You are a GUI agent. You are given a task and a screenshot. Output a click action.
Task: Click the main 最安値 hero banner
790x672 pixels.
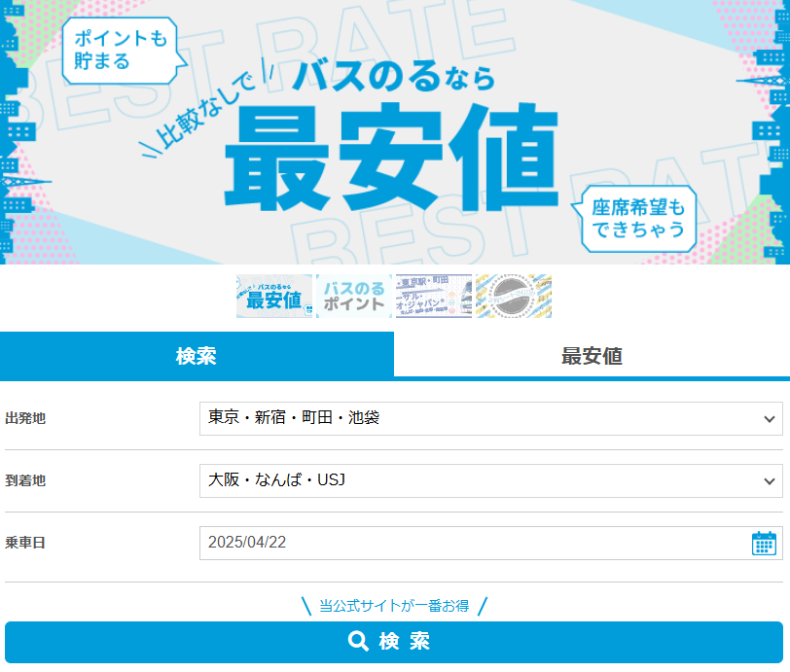(x=395, y=132)
